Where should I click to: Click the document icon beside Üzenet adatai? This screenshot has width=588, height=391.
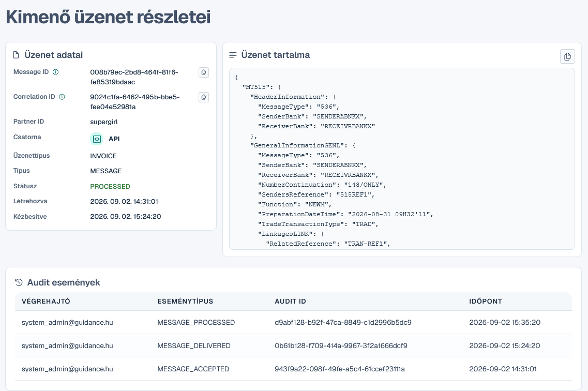(16, 55)
